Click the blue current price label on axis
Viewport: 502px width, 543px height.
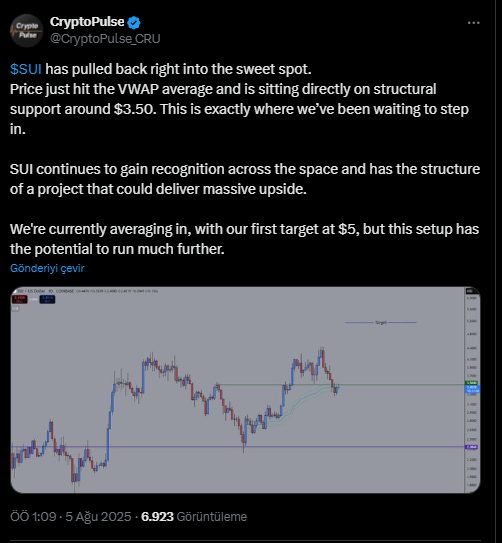click(x=472, y=389)
